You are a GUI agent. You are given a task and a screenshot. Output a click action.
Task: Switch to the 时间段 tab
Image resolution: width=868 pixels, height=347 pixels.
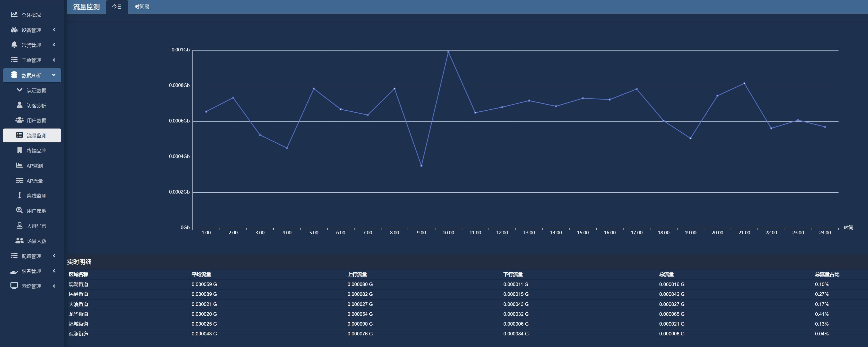click(142, 7)
